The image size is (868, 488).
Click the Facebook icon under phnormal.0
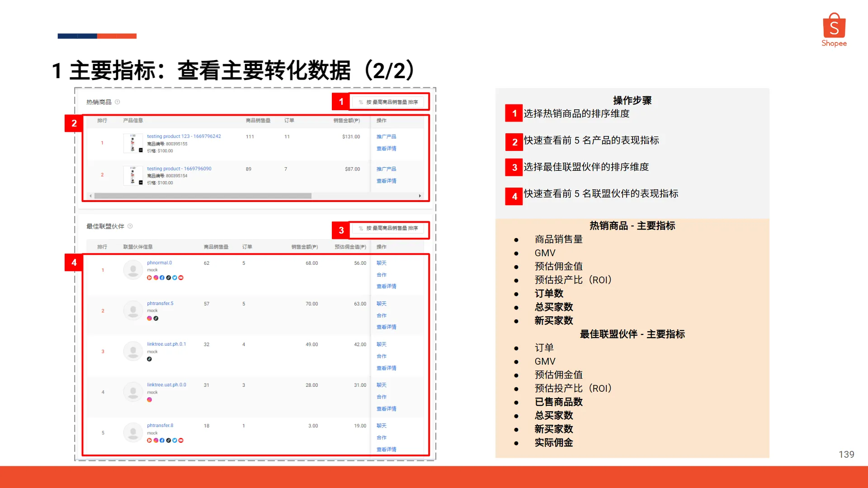[x=162, y=278]
